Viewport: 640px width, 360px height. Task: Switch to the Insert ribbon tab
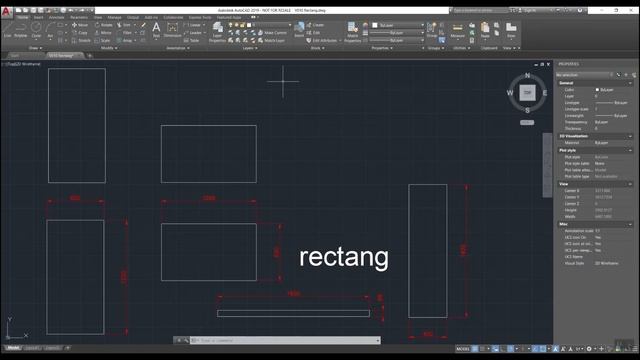coord(38,18)
